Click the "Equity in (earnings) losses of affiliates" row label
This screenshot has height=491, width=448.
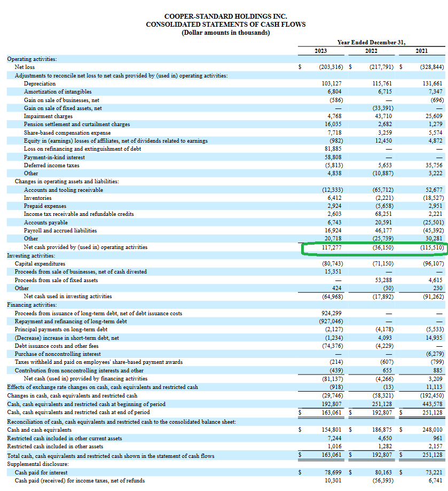116,141
